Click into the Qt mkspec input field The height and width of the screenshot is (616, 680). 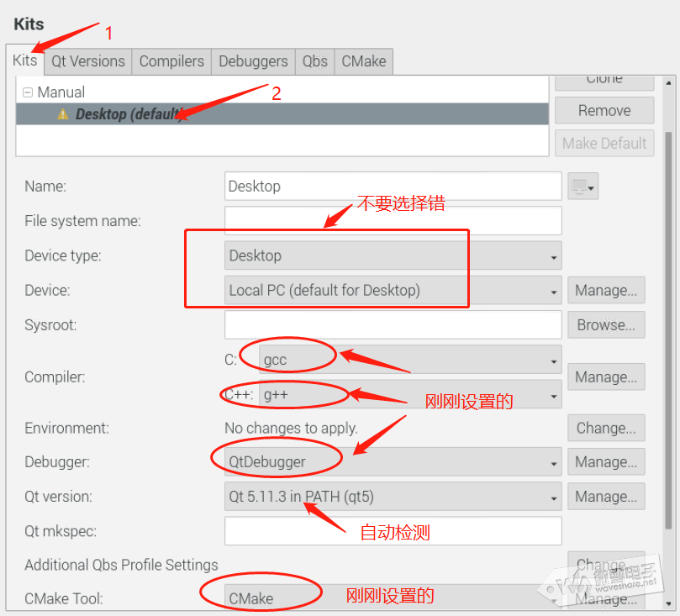[393, 531]
